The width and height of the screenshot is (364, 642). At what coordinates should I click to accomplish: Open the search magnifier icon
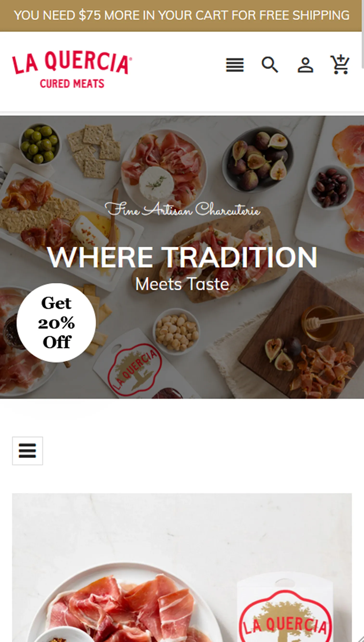coord(270,65)
